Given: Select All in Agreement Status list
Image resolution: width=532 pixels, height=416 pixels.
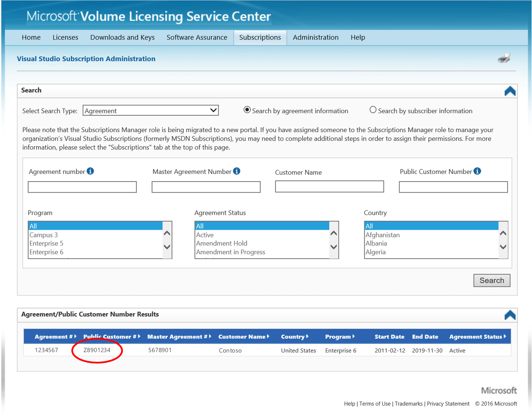Looking at the screenshot, I should 262,226.
